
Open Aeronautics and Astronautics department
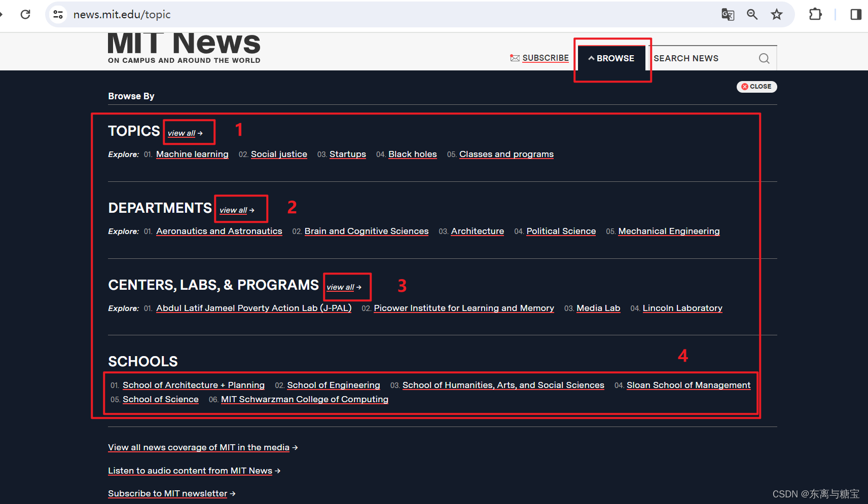219,231
